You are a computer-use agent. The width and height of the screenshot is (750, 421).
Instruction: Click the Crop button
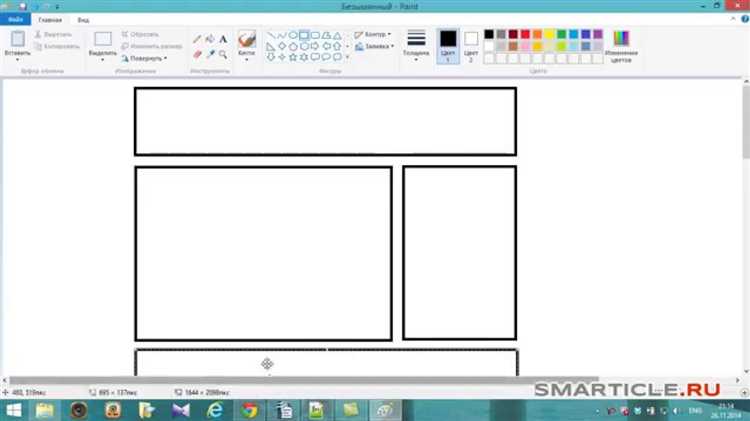[140, 34]
